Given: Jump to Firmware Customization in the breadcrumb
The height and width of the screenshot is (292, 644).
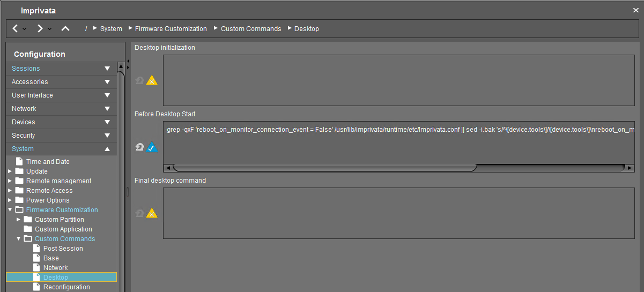Looking at the screenshot, I should click(x=171, y=29).
